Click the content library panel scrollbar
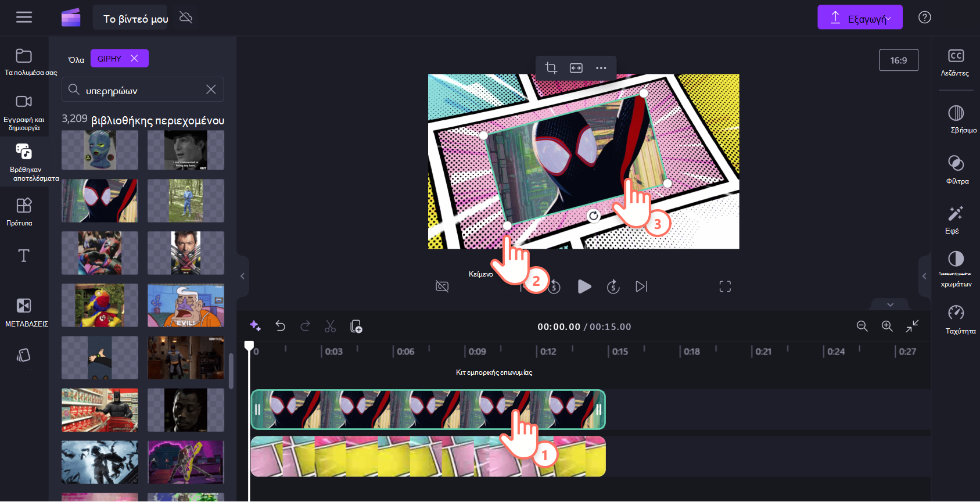This screenshot has width=980, height=502. 231,371
